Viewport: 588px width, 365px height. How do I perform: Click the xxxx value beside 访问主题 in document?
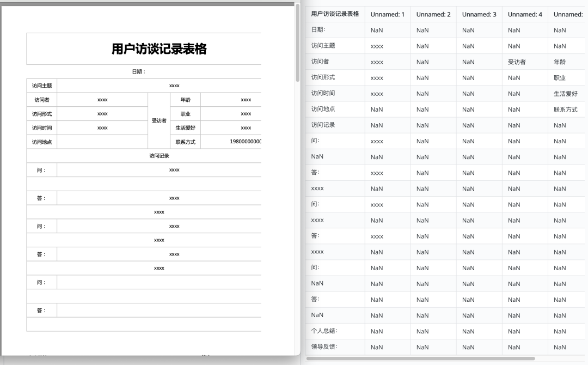174,86
